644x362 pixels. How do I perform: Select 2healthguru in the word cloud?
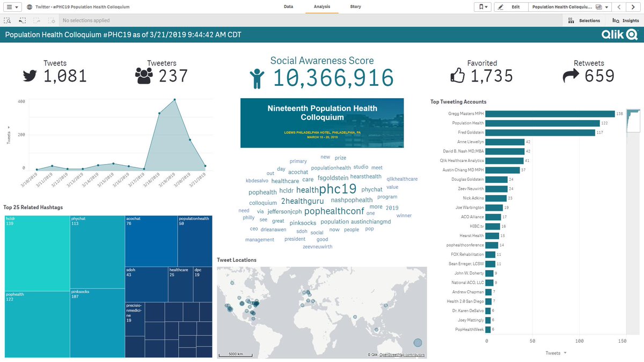(302, 201)
